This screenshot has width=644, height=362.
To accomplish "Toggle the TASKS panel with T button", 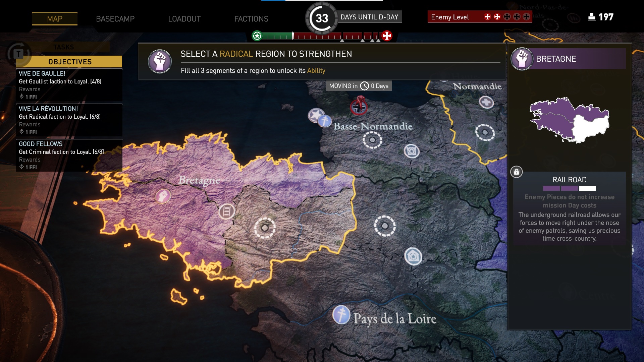I will point(18,54).
